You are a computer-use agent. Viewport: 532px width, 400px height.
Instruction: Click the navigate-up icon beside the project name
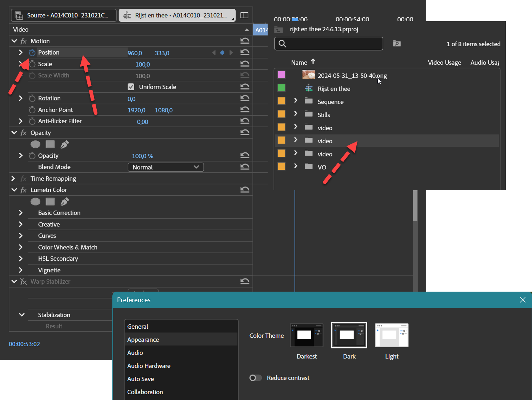pos(279,29)
